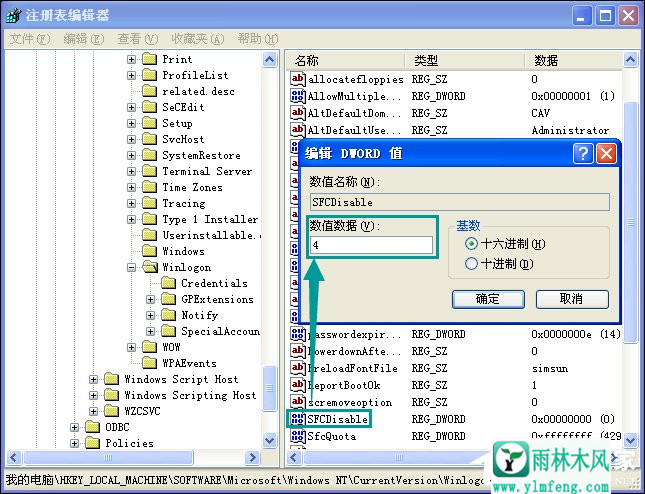Select the 十六进制 (hexadecimal) radio button
Screen dimensions: 645x494
[x=471, y=244]
